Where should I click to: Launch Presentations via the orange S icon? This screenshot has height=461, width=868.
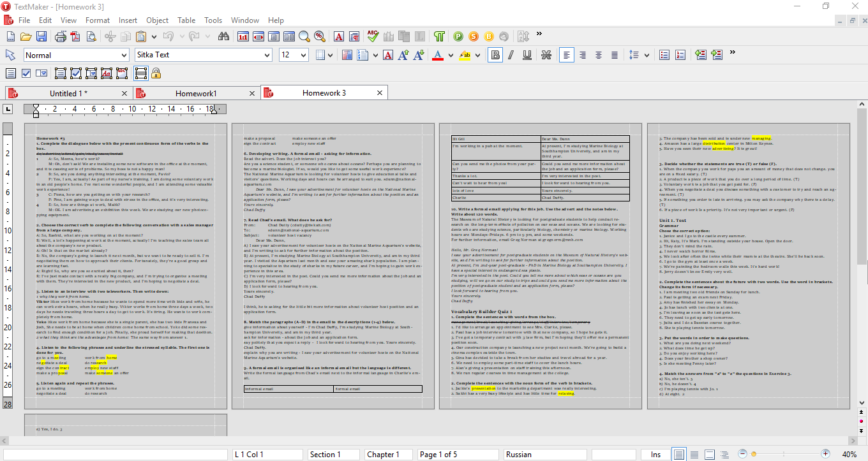[x=474, y=36]
